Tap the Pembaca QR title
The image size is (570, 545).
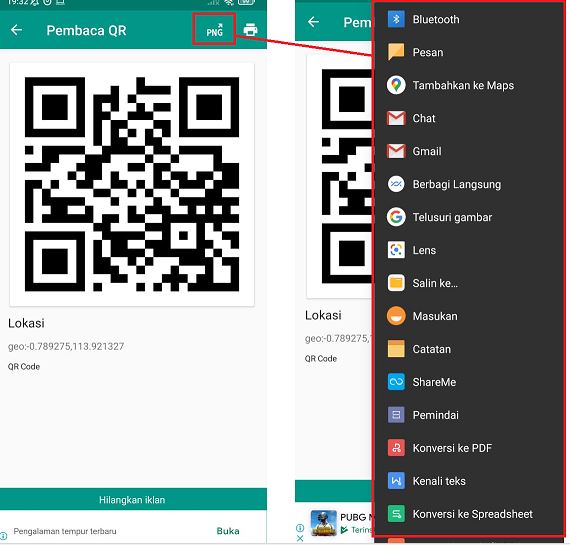click(86, 30)
